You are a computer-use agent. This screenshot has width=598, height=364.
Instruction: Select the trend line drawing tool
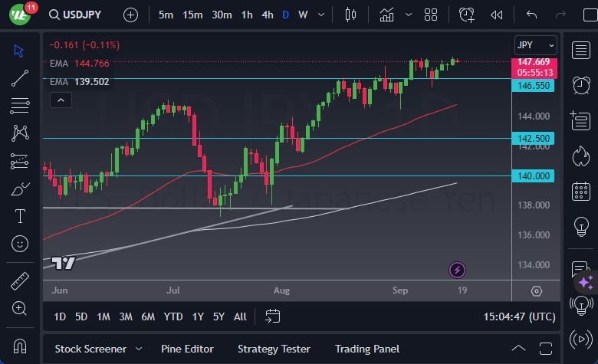pos(20,77)
